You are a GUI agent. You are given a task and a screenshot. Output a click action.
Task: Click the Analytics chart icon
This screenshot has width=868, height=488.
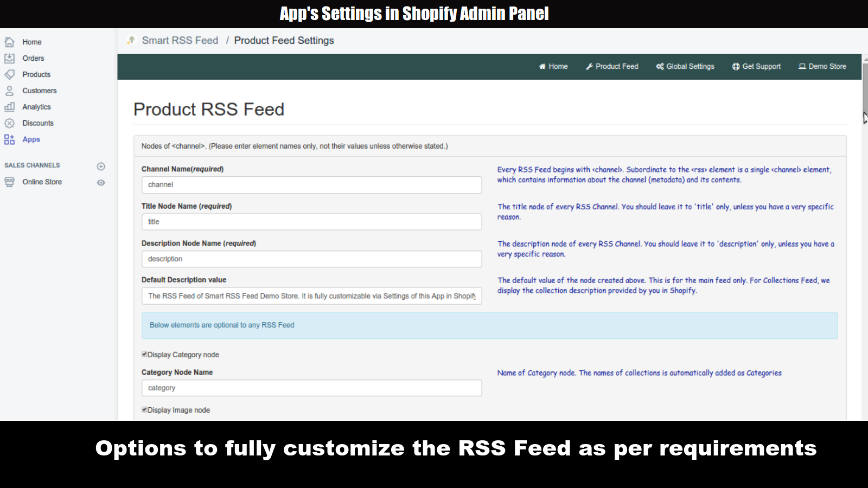point(10,107)
